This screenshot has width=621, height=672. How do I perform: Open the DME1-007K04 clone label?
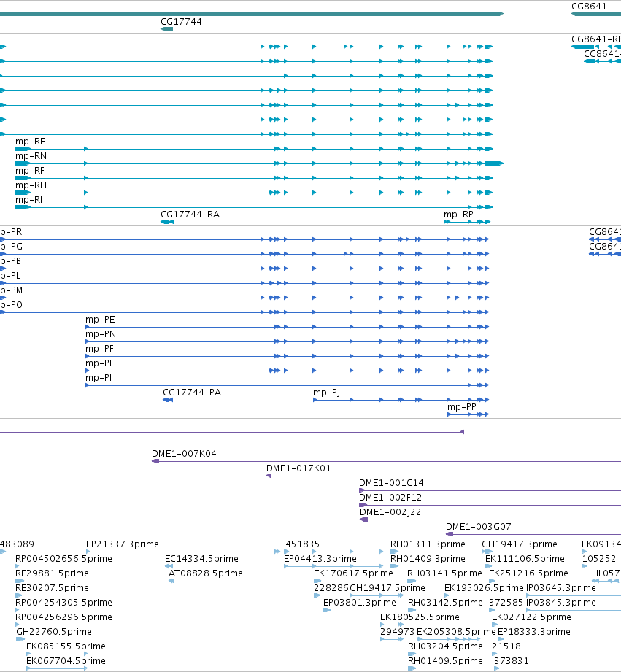(x=184, y=453)
